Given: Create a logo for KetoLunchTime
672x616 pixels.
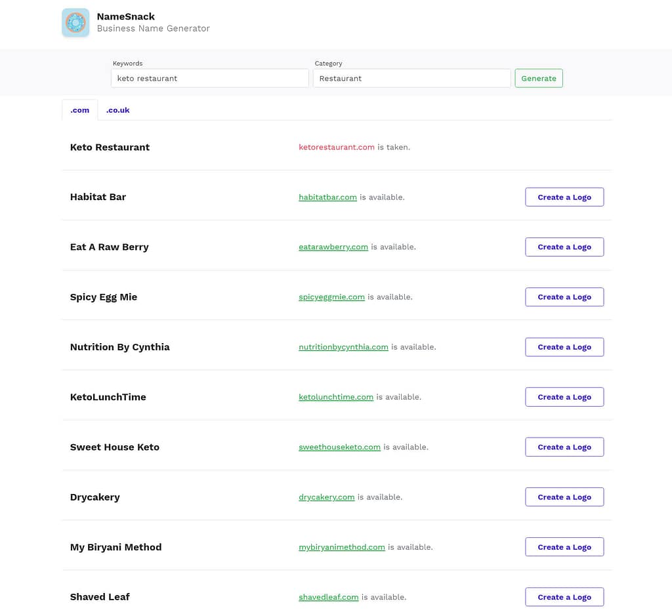Looking at the screenshot, I should [x=564, y=397].
